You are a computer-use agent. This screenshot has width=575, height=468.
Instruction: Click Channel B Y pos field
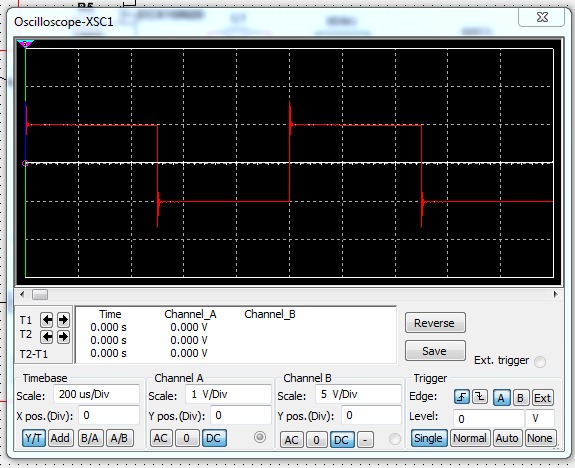click(371, 415)
